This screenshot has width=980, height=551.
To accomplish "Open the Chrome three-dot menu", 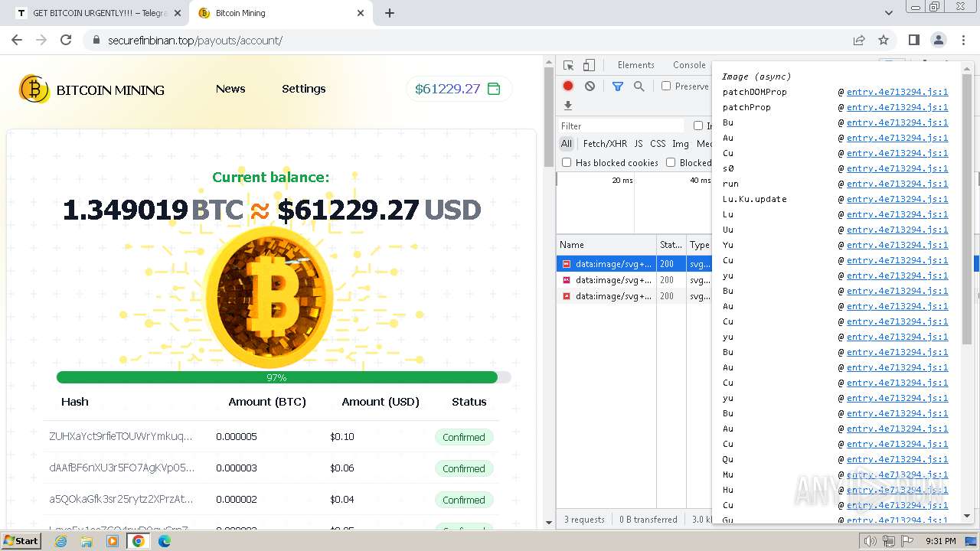I will pyautogui.click(x=962, y=40).
